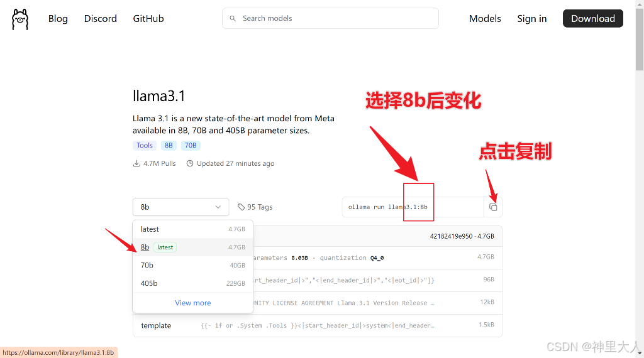Open the 8b version dropdown
The width and height of the screenshot is (644, 358).
[x=180, y=207]
